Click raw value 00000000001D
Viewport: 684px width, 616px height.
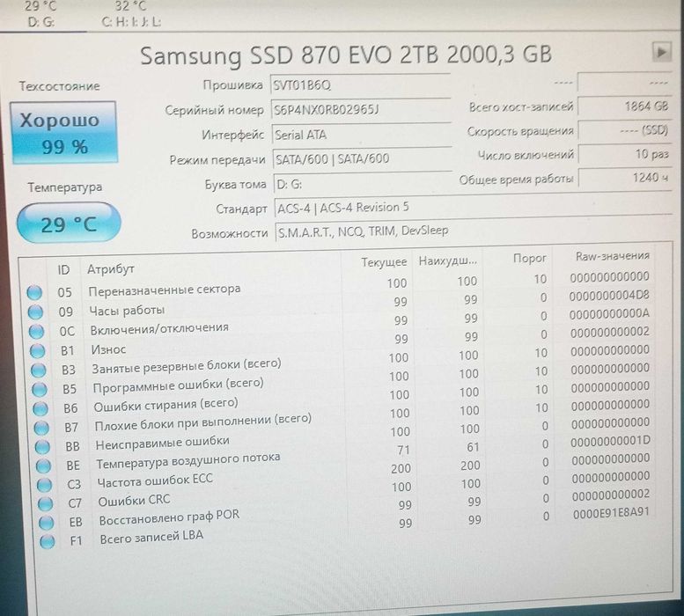pyautogui.click(x=610, y=441)
